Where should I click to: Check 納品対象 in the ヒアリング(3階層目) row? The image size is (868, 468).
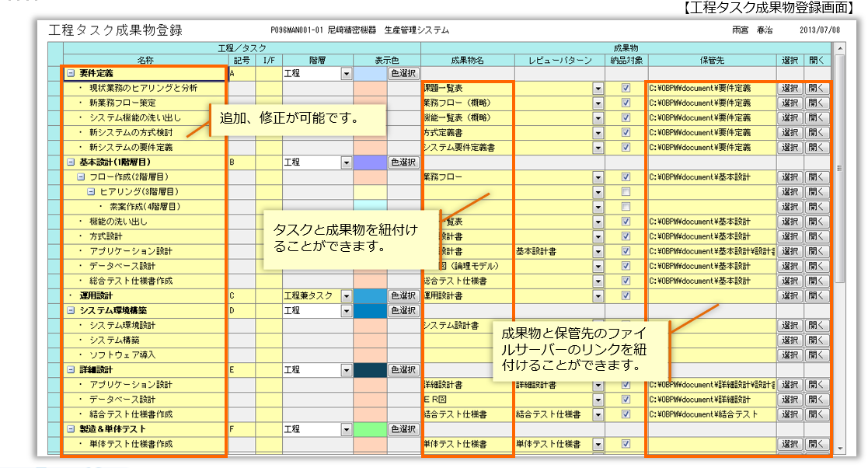[626, 192]
